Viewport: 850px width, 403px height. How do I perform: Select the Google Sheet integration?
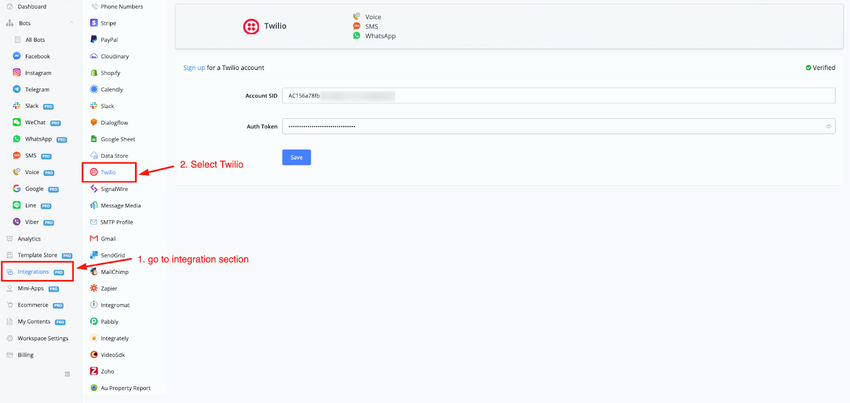point(113,139)
